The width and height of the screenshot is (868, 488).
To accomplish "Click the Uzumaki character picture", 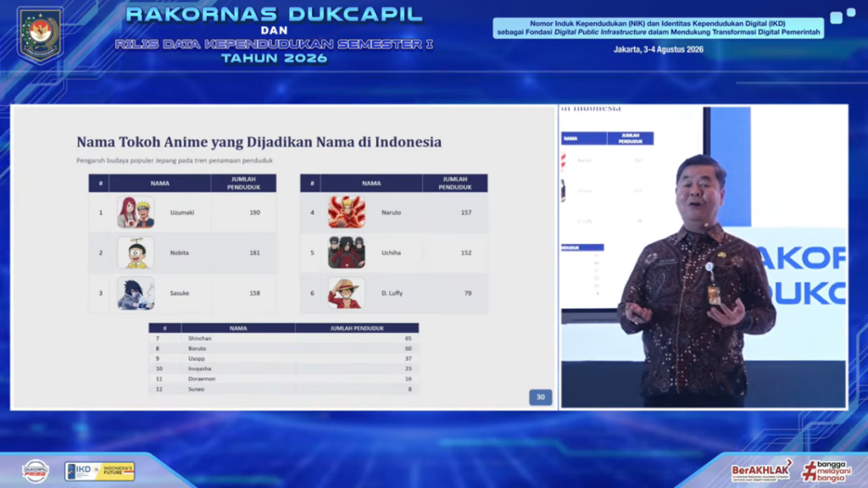I will point(136,212).
